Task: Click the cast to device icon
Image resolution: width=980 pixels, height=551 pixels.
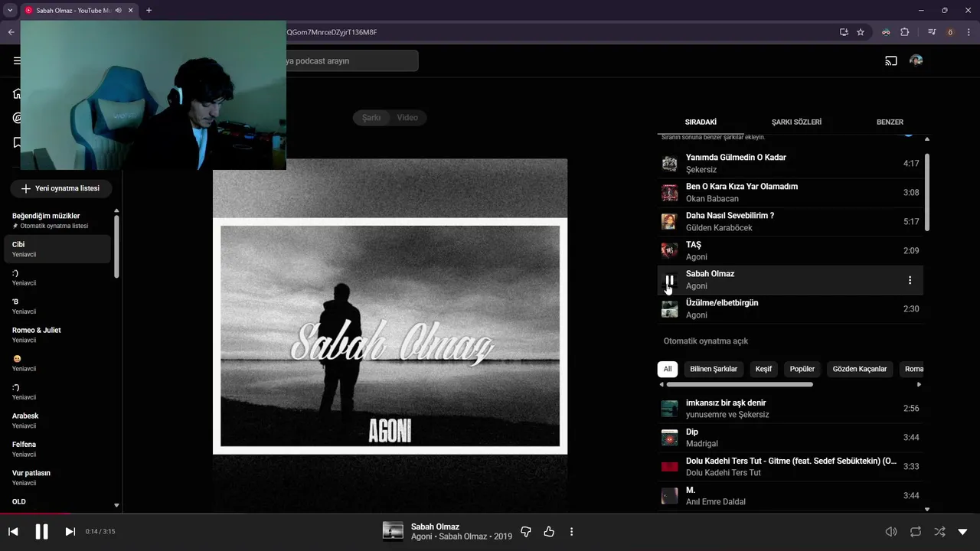Action: click(891, 60)
